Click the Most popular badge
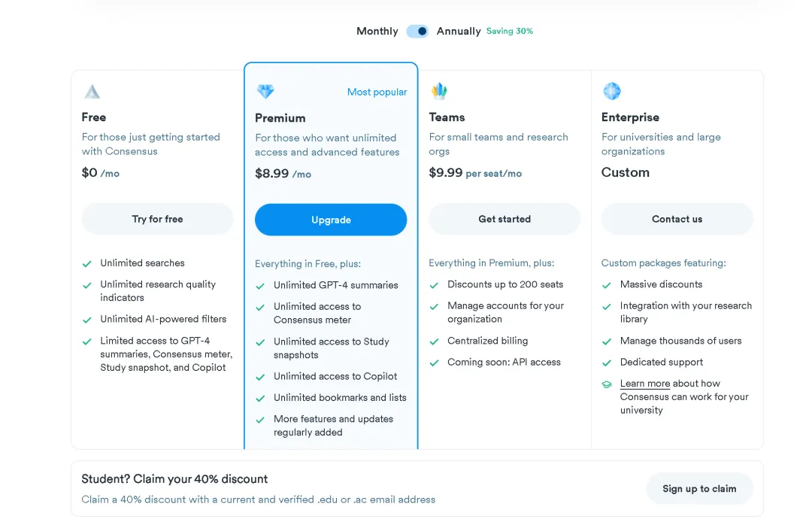The width and height of the screenshot is (812, 528). (377, 93)
